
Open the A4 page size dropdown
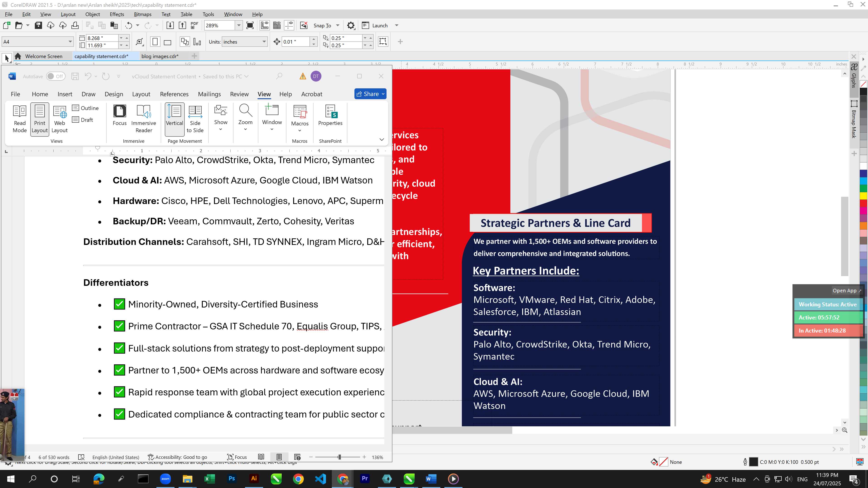[x=70, y=42]
